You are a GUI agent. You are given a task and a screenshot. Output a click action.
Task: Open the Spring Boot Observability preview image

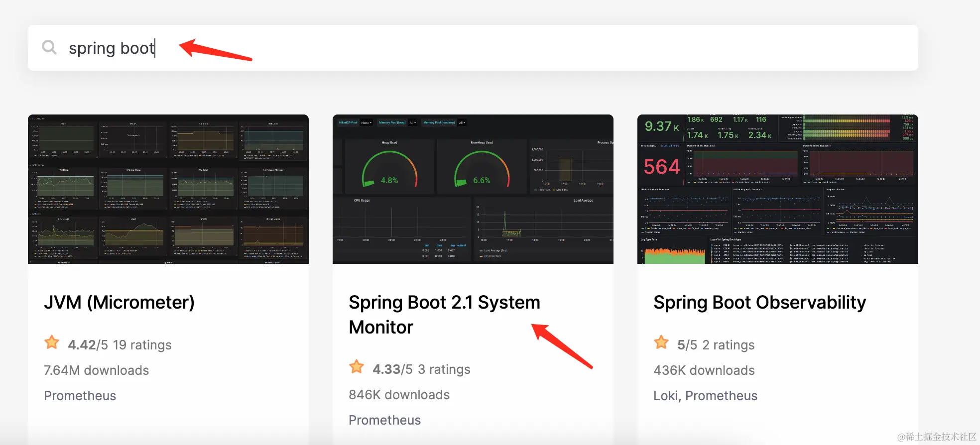tap(778, 189)
